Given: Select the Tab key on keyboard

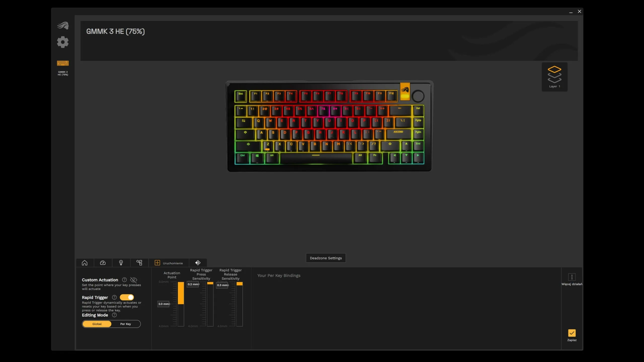Looking at the screenshot, I should tap(244, 123).
